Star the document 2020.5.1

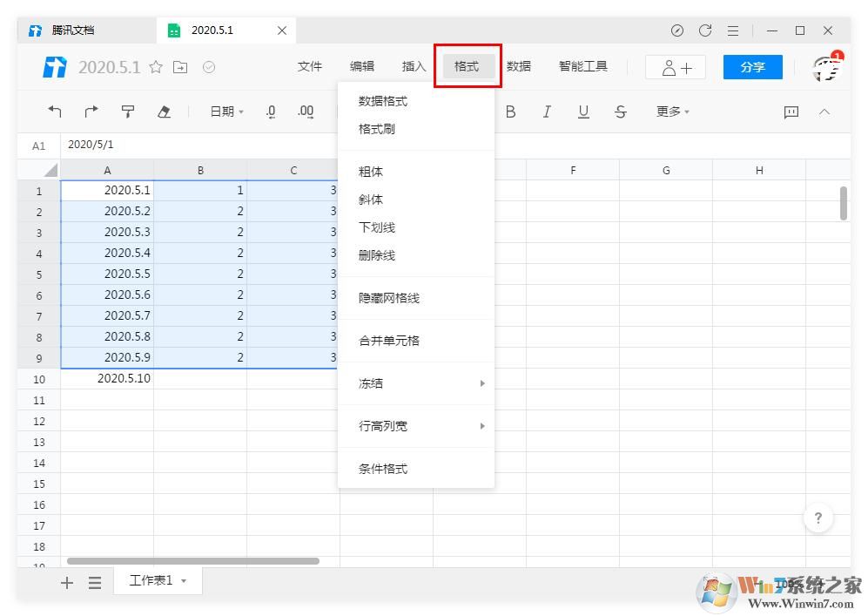(155, 66)
